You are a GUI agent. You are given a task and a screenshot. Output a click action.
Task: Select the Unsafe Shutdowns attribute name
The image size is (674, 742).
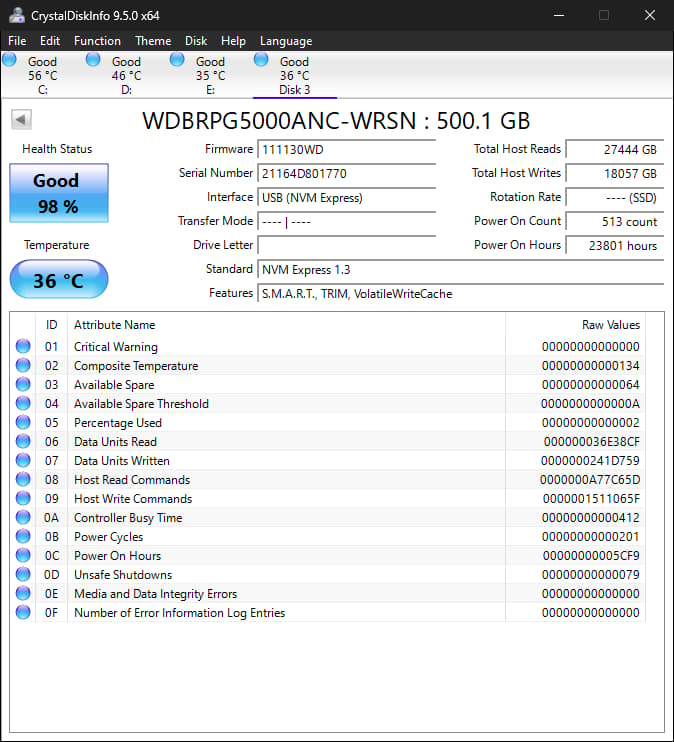point(123,574)
